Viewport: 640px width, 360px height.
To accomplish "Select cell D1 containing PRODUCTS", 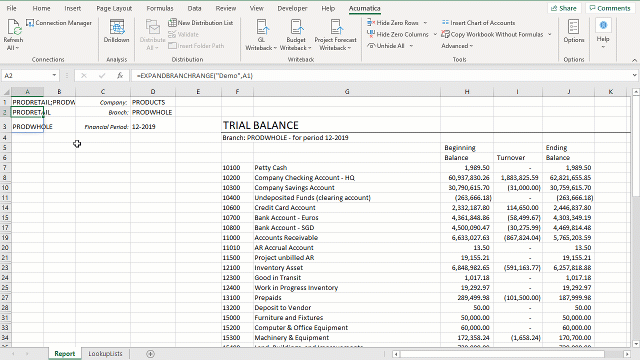I will click(x=153, y=102).
